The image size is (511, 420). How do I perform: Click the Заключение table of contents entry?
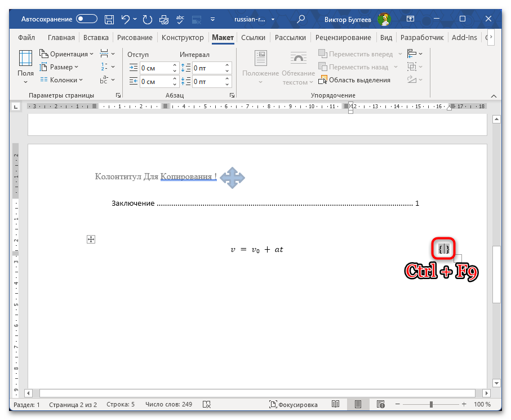pos(265,203)
